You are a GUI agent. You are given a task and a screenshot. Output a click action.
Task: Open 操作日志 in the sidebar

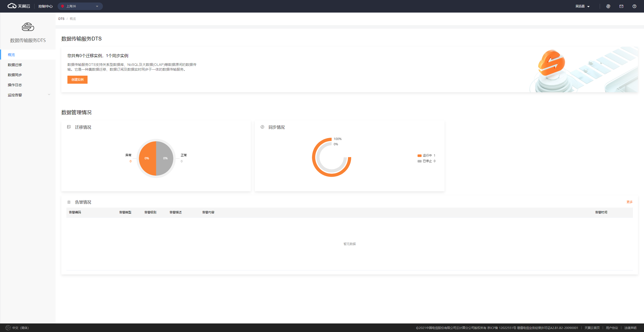(15, 85)
